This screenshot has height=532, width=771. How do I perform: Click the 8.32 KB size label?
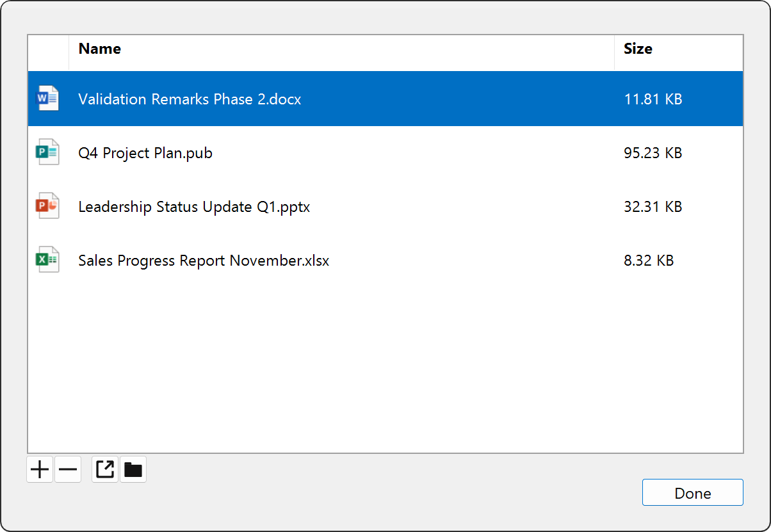[x=649, y=260]
